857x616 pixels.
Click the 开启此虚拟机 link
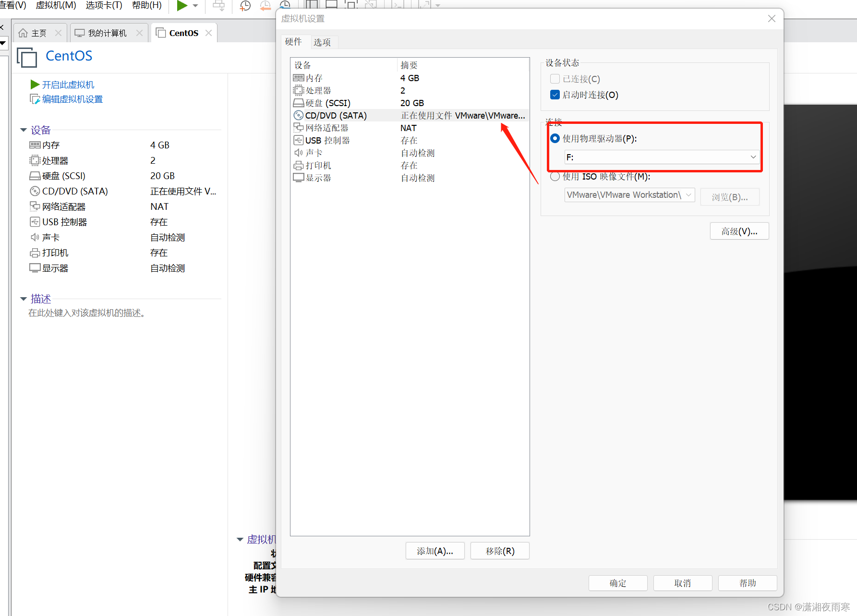click(68, 85)
